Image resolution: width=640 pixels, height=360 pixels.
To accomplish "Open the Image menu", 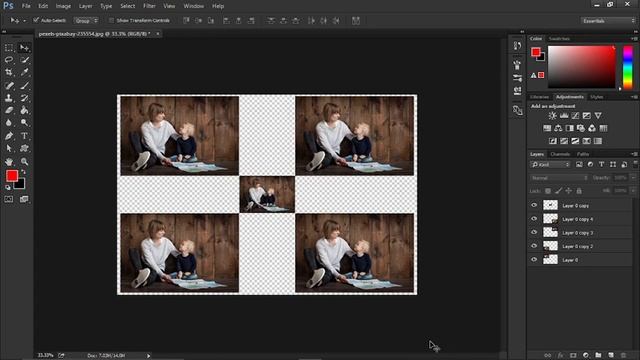I will (63, 6).
